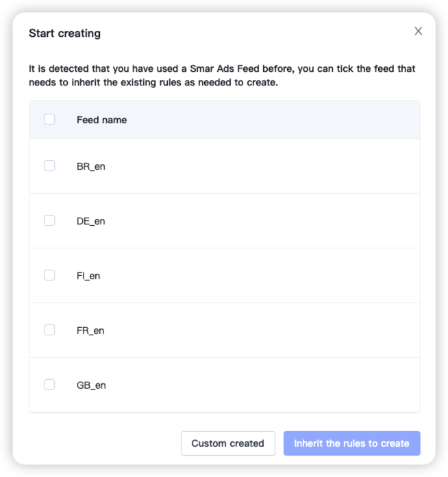
Task: Tick the FR_en feed checkbox
Action: point(49,330)
